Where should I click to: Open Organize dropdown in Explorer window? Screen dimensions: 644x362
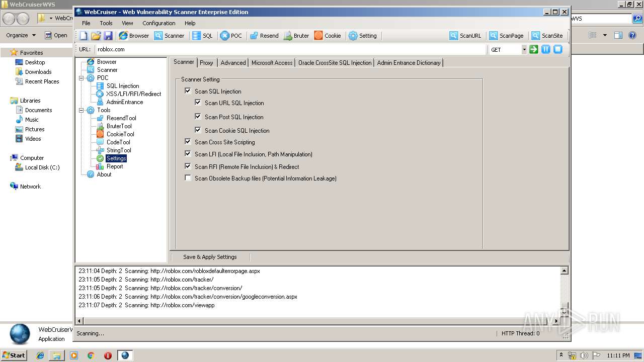coord(21,35)
